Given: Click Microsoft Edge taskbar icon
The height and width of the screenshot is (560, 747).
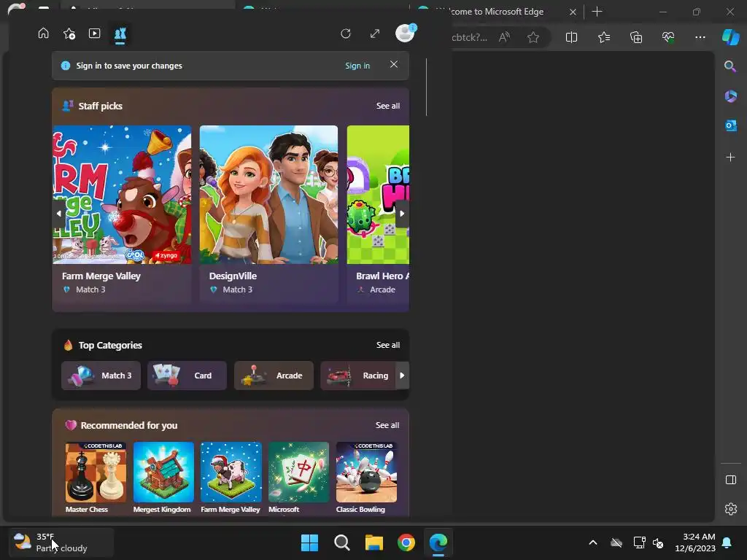Looking at the screenshot, I should pos(438,542).
